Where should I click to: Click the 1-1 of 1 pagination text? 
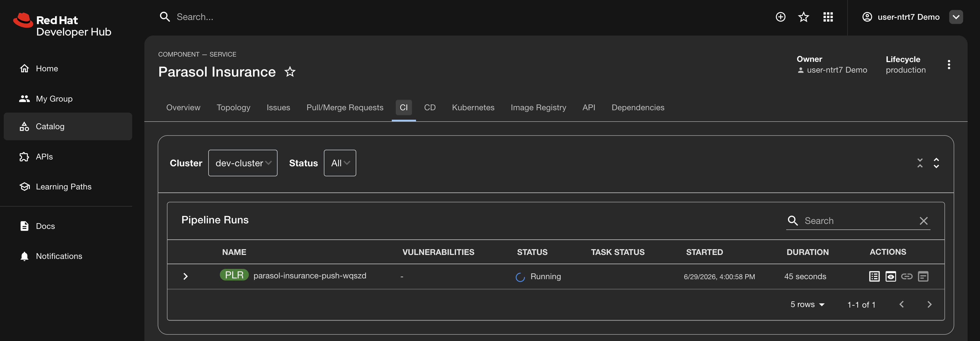(861, 304)
